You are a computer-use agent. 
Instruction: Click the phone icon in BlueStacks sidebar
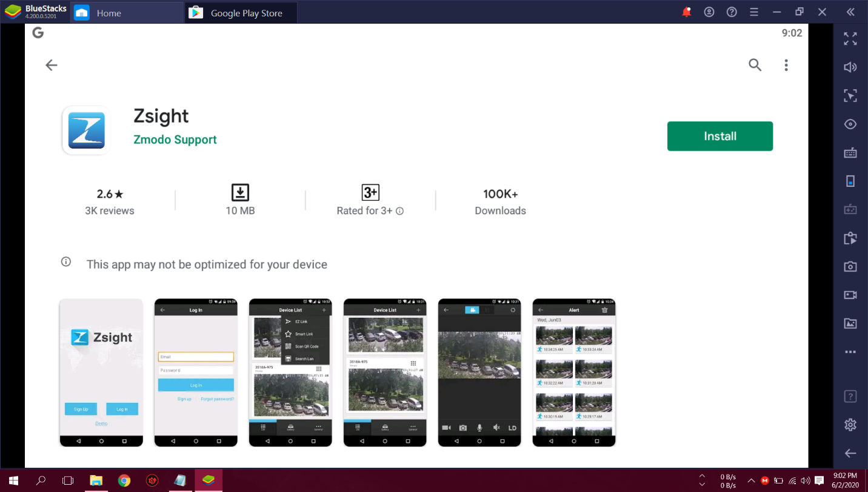click(x=850, y=181)
